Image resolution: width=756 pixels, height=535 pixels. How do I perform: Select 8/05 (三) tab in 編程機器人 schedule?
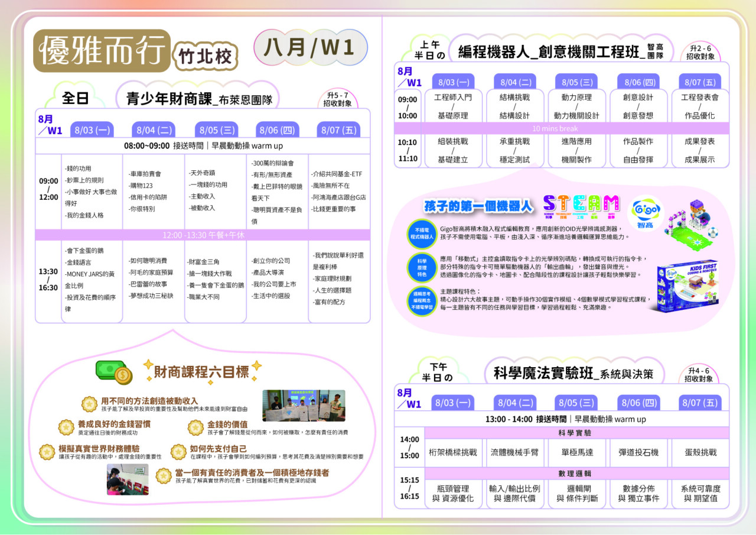[x=577, y=82]
